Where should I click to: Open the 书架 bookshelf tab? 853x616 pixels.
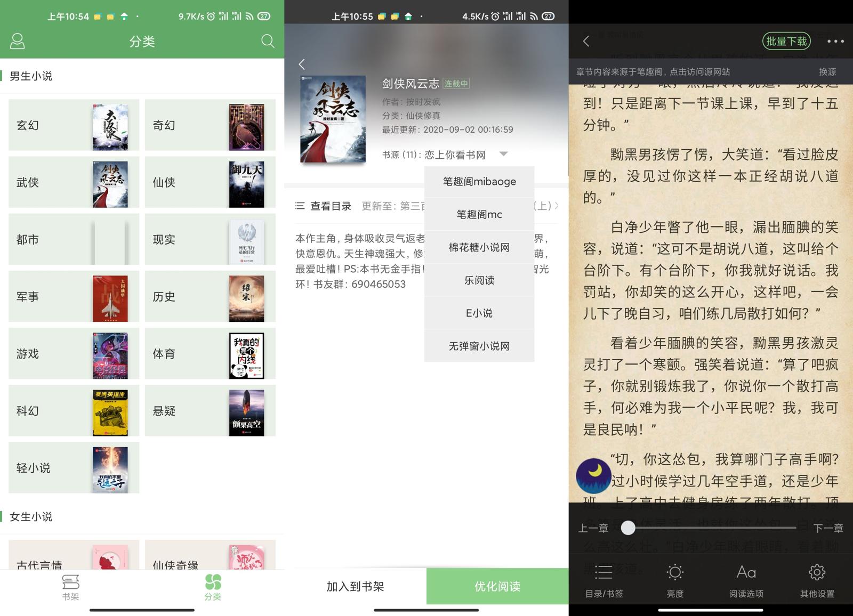point(70,587)
